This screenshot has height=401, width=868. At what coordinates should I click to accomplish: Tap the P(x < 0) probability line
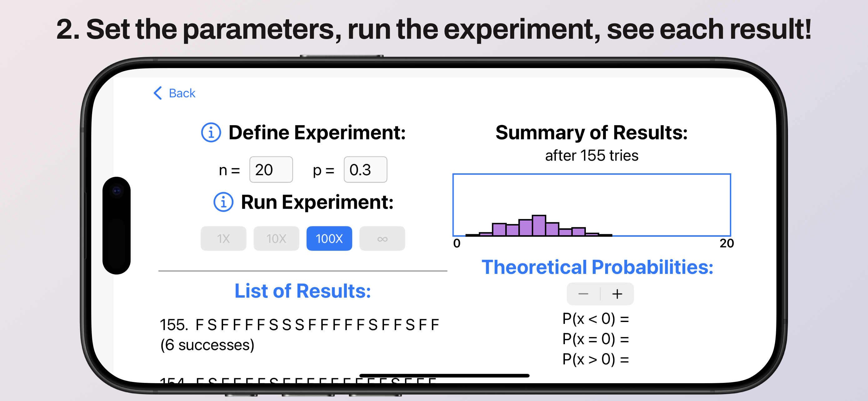tap(596, 319)
